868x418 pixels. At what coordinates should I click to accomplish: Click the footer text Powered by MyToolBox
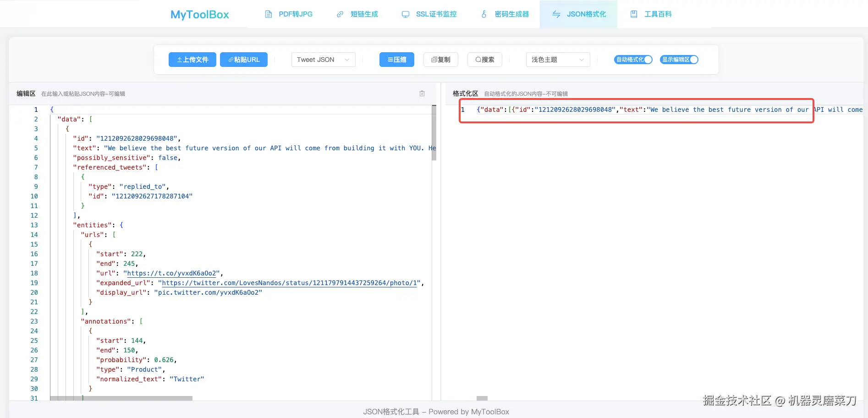pos(469,412)
